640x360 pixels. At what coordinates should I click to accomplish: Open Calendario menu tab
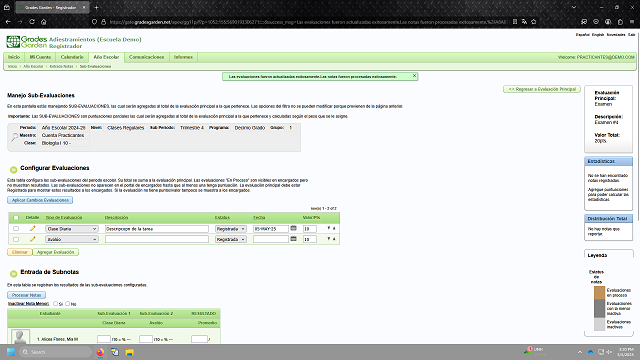[72, 57]
